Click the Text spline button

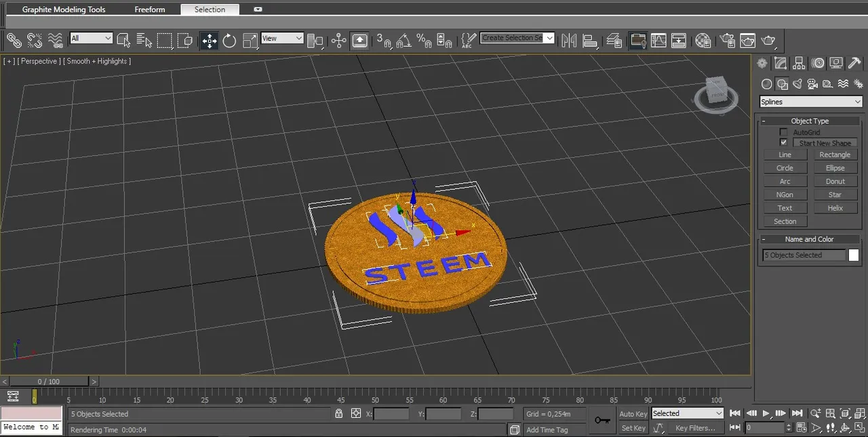(785, 208)
